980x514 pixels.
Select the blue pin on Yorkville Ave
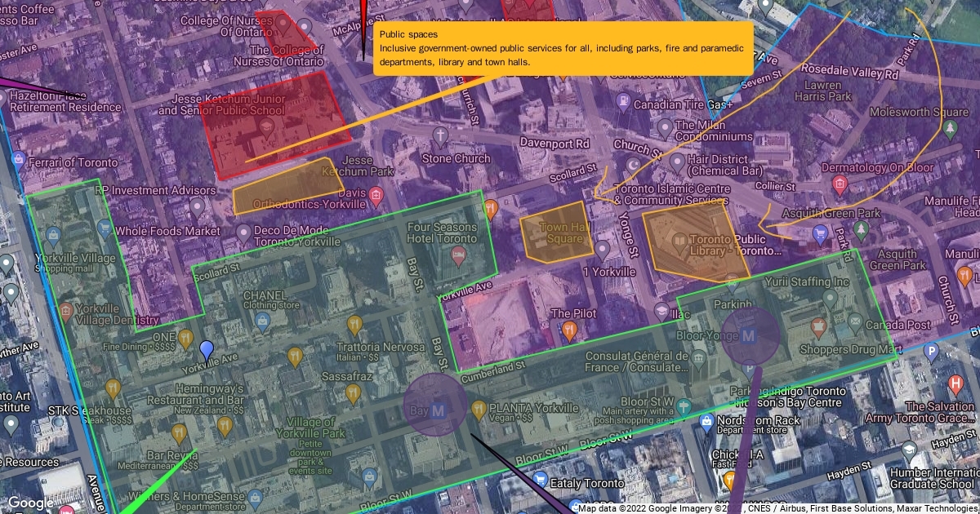click(x=207, y=351)
